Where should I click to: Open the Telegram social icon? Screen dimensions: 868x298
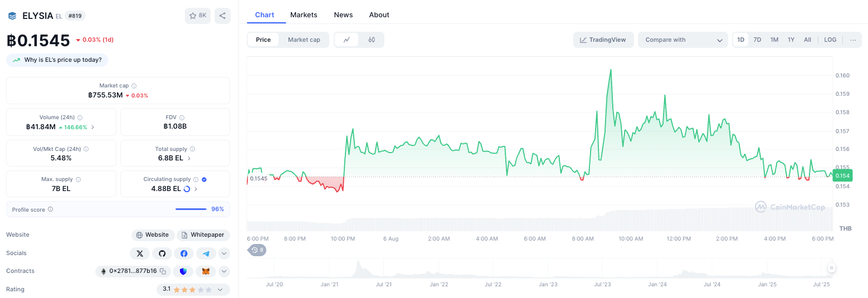coord(206,253)
